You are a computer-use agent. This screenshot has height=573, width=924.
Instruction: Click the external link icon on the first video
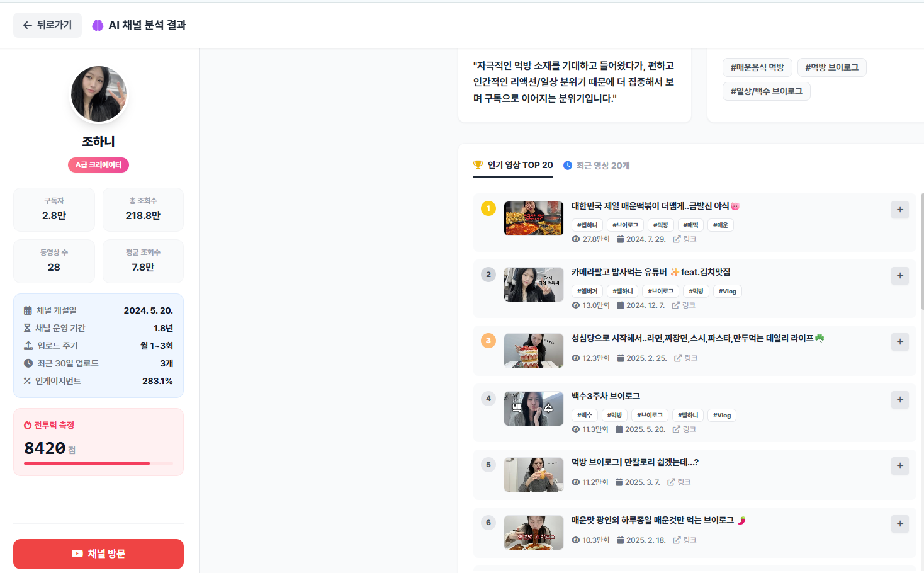(x=677, y=239)
